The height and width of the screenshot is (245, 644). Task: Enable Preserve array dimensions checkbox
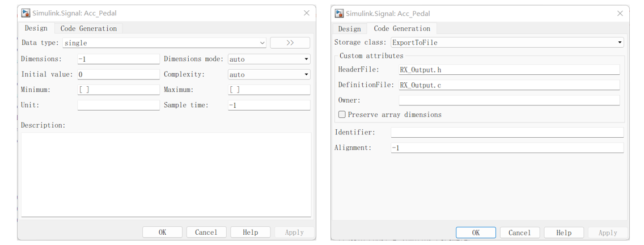(x=342, y=115)
